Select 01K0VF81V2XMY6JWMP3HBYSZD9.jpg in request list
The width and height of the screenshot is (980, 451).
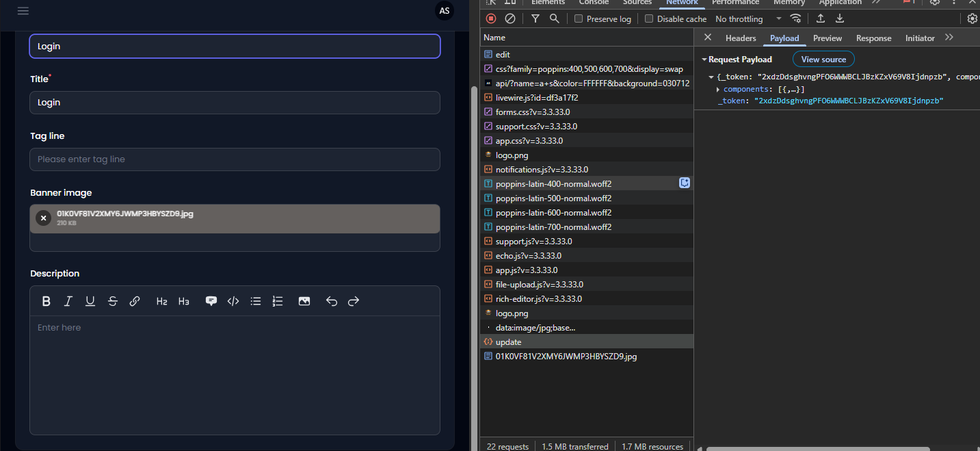tap(587, 357)
